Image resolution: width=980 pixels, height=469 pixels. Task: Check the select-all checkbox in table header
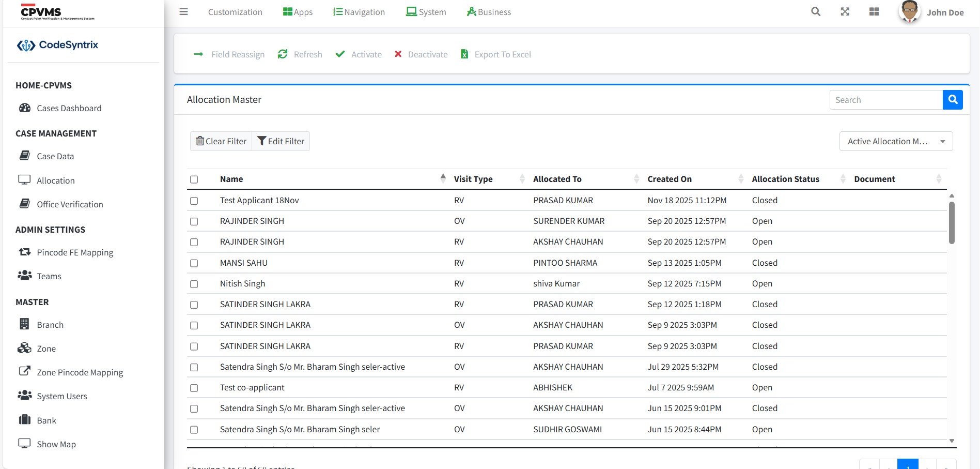[x=194, y=179]
